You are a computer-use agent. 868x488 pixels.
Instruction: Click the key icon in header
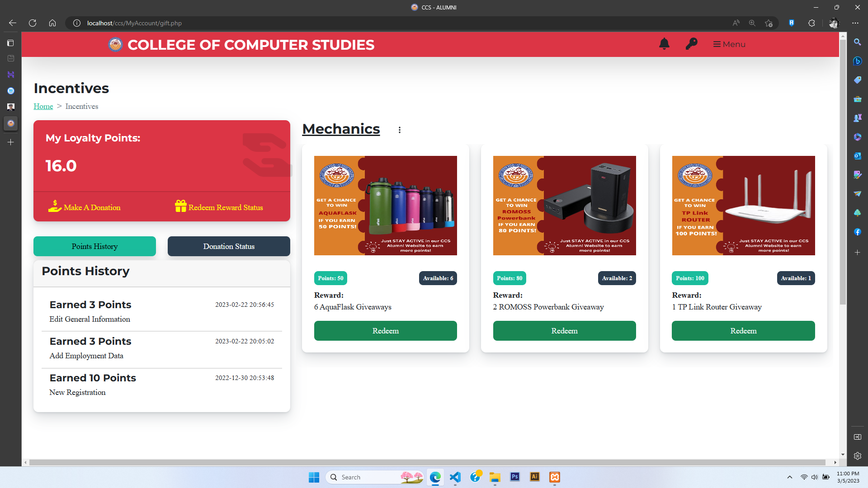pyautogui.click(x=691, y=44)
